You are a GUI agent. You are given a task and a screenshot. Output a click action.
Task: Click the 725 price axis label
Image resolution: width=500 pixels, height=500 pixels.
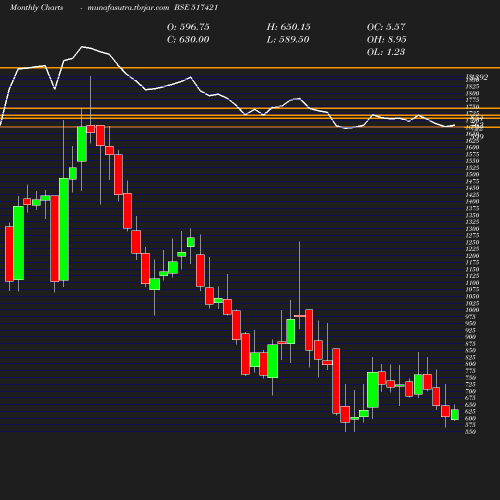[471, 384]
